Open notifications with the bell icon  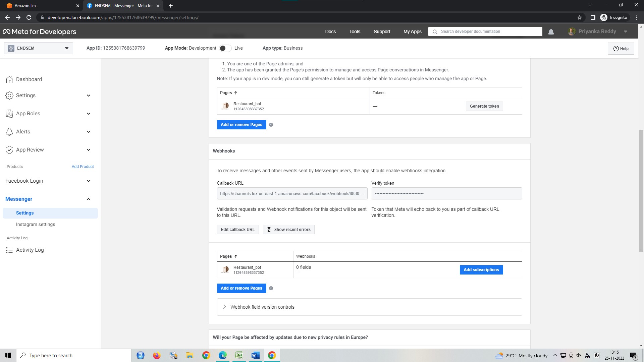click(550, 31)
